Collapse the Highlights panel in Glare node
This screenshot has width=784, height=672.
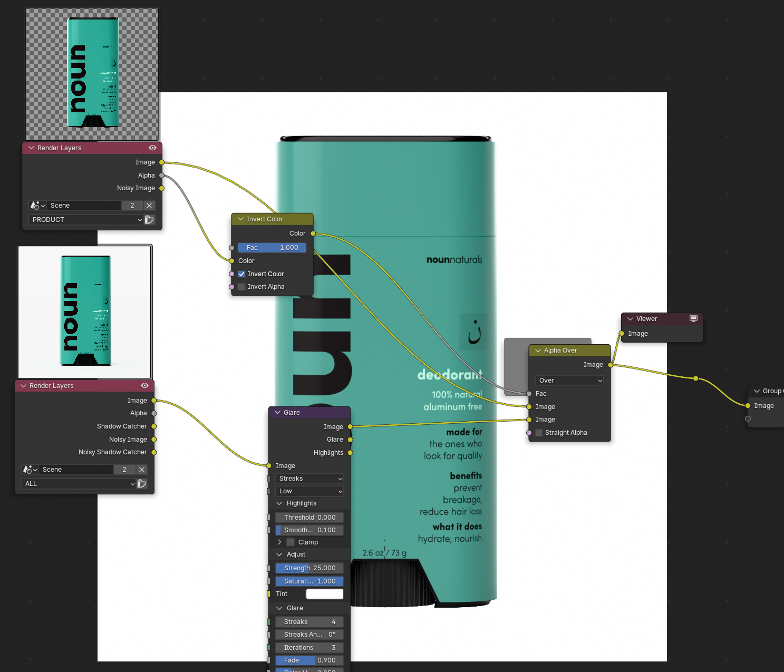[279, 503]
